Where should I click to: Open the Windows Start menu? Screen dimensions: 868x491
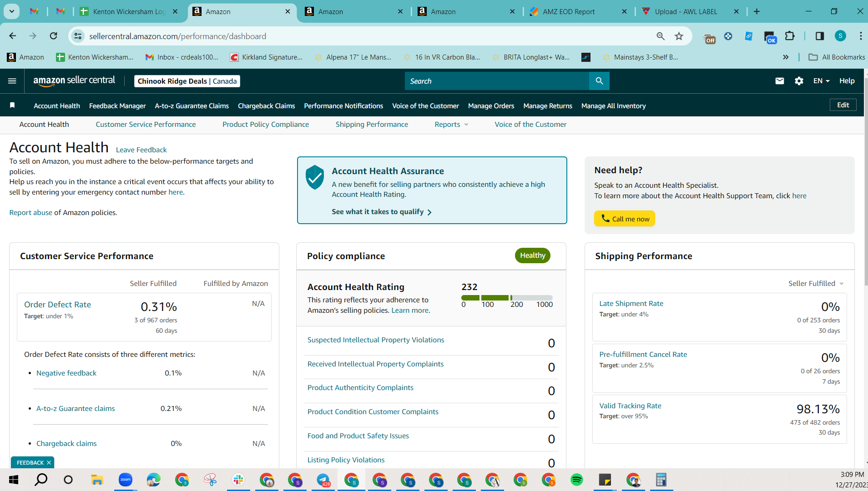pyautogui.click(x=14, y=480)
